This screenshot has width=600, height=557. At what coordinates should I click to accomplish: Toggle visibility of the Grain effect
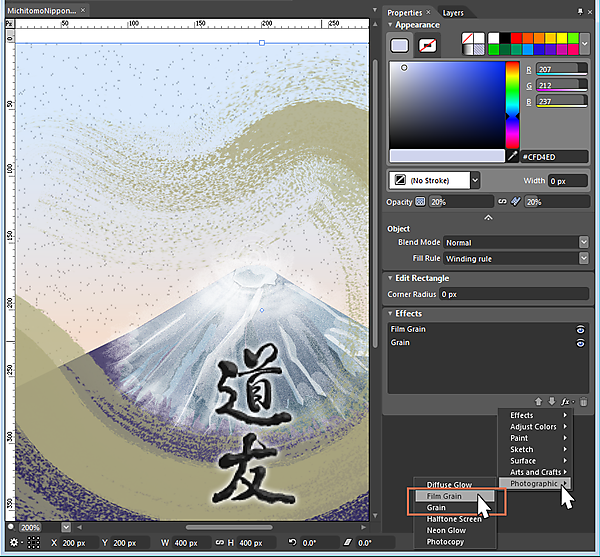point(579,342)
